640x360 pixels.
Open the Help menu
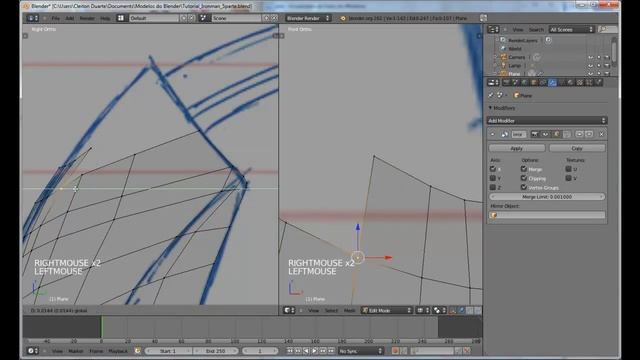(x=105, y=18)
